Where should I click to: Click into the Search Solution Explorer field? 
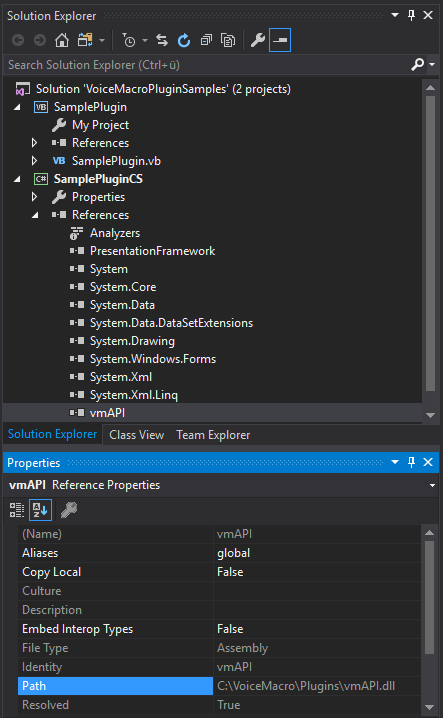coord(206,65)
